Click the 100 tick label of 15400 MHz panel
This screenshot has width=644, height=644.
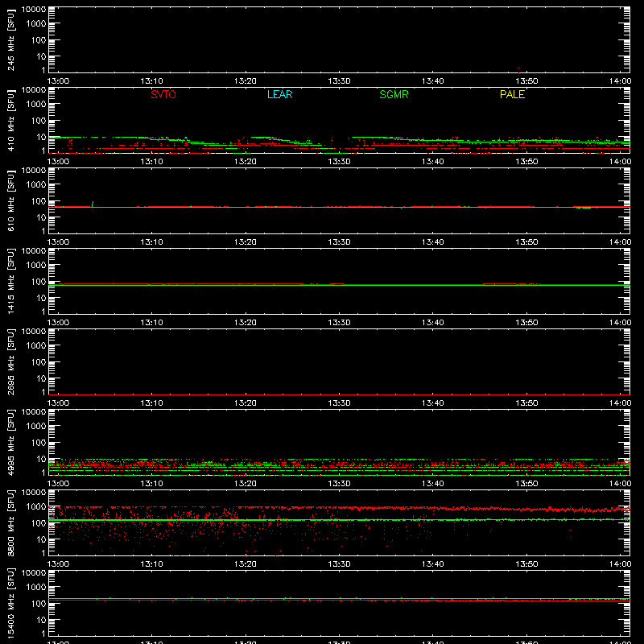39,604
